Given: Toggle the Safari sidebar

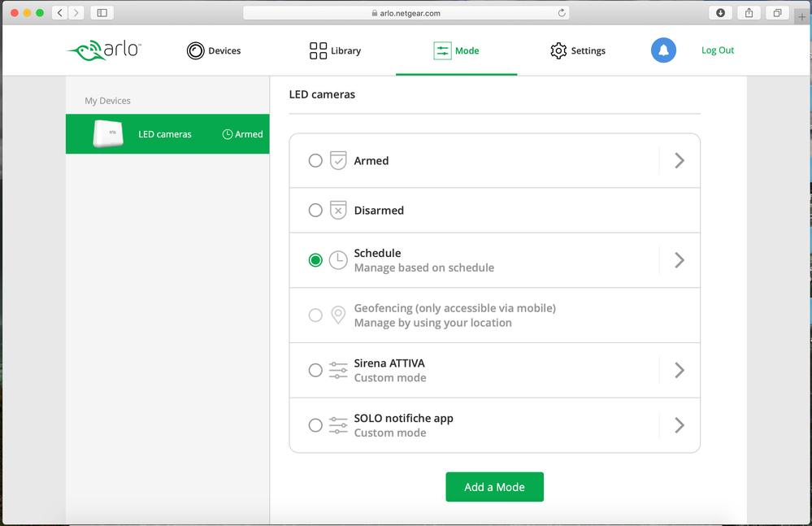Looking at the screenshot, I should (102, 13).
